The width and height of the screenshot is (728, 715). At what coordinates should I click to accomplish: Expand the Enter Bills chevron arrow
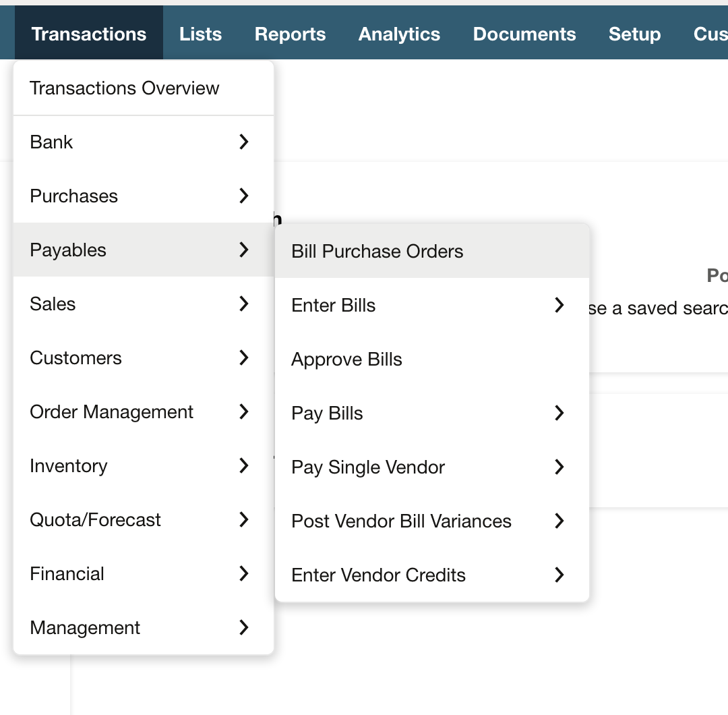pos(559,305)
